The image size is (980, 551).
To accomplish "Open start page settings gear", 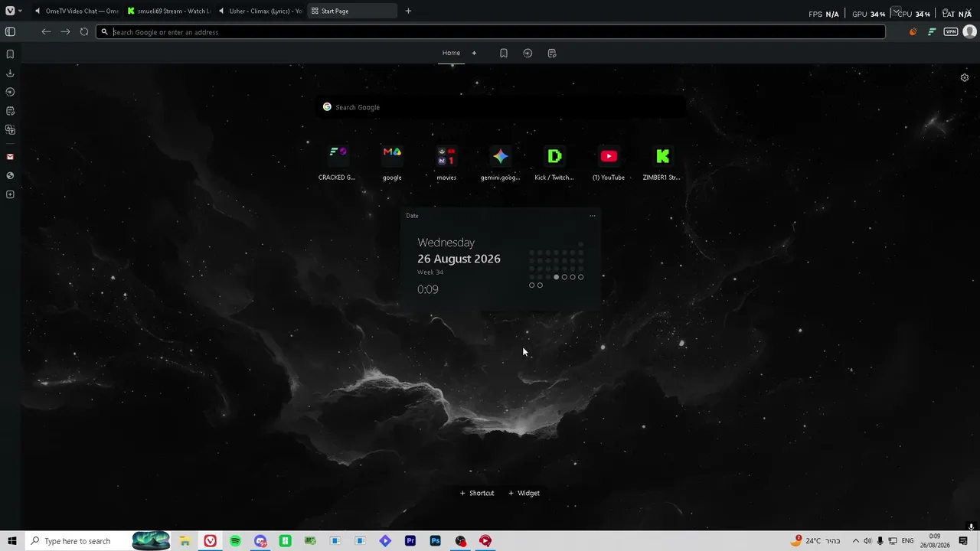I will coord(965,77).
